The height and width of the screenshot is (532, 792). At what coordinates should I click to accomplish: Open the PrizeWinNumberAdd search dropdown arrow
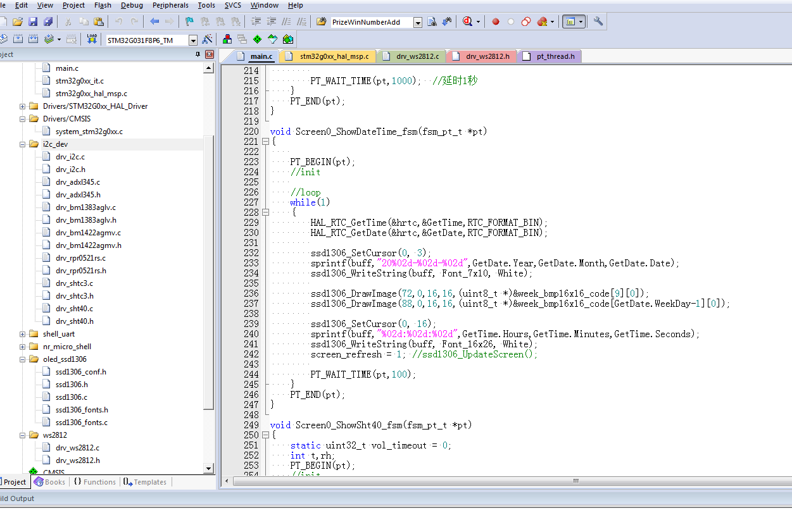(418, 22)
